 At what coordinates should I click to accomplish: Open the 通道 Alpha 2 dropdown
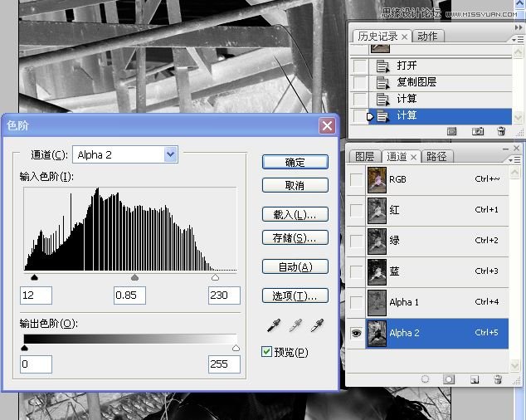tap(171, 154)
